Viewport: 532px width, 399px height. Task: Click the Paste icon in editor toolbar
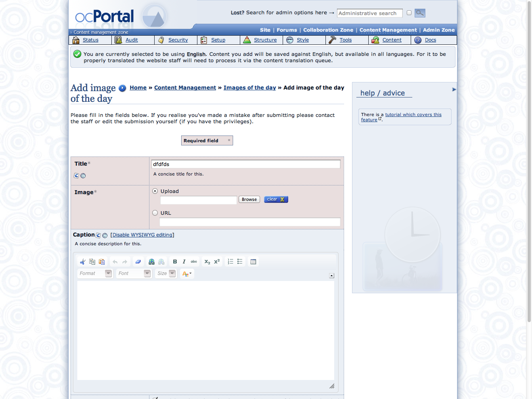[x=102, y=262]
